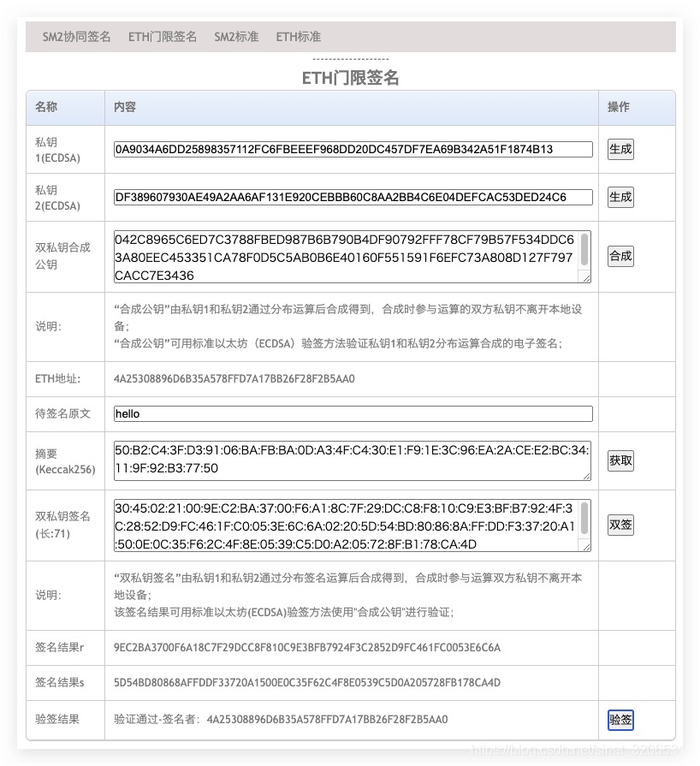Click the 内容 column header
The height and width of the screenshot is (766, 700).
click(x=125, y=107)
